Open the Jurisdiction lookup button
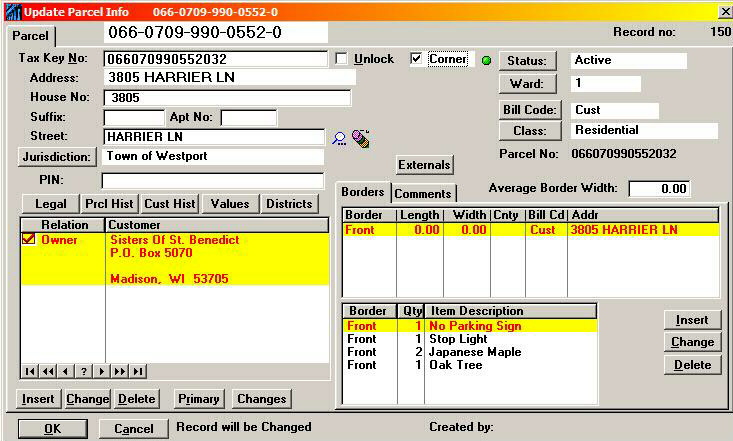This screenshot has width=733, height=441. point(57,157)
